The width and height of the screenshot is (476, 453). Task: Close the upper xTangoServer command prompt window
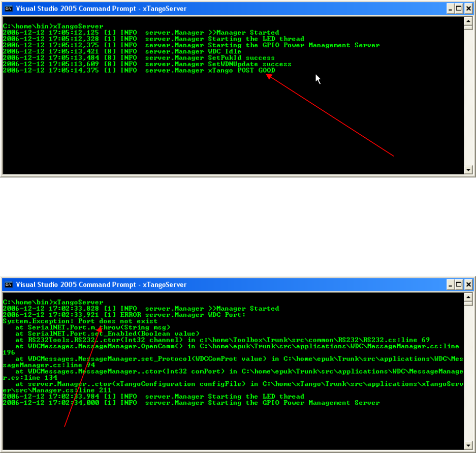[x=469, y=9]
